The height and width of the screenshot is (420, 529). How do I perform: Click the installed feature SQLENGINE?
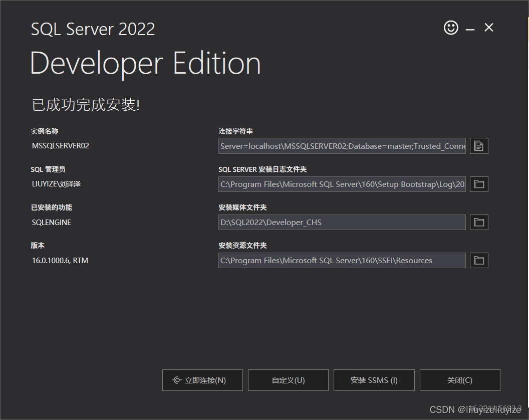[x=51, y=223]
